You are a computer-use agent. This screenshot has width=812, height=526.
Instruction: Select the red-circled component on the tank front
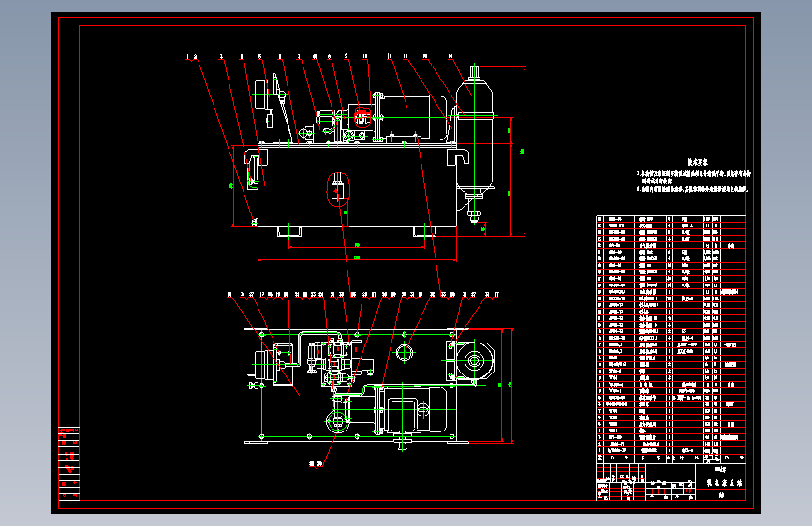338,189
